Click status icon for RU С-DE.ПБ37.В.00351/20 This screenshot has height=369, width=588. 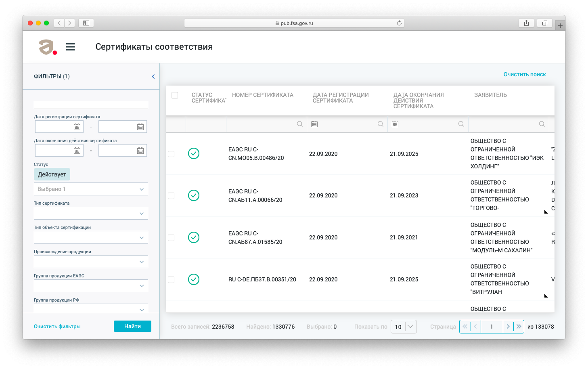pyautogui.click(x=194, y=279)
